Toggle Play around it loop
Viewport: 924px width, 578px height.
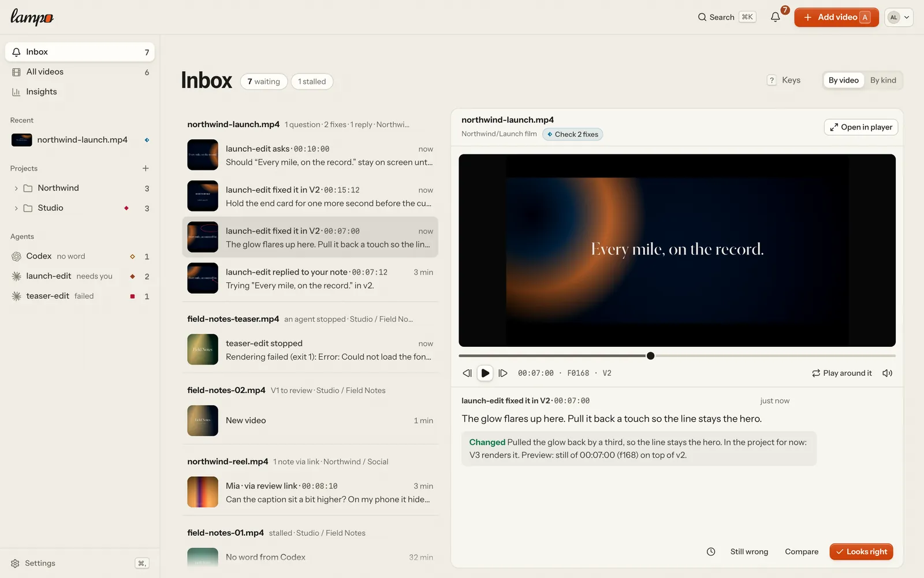coord(841,373)
